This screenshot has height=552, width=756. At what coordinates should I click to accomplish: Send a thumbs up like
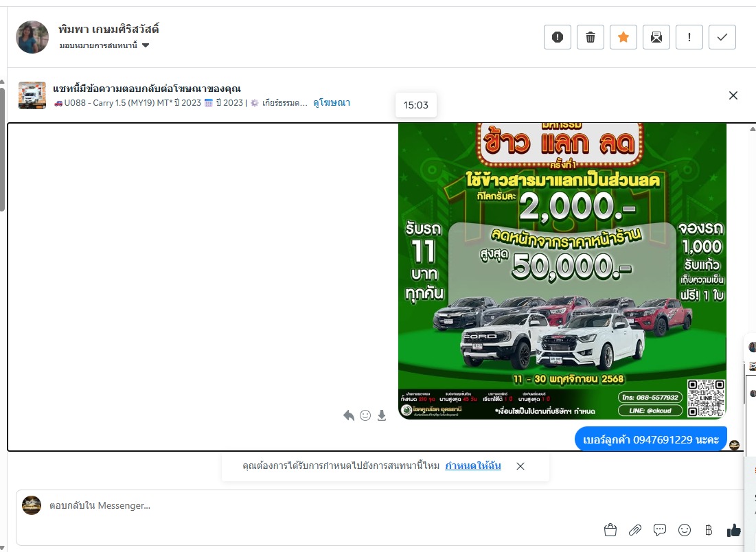[x=733, y=530]
